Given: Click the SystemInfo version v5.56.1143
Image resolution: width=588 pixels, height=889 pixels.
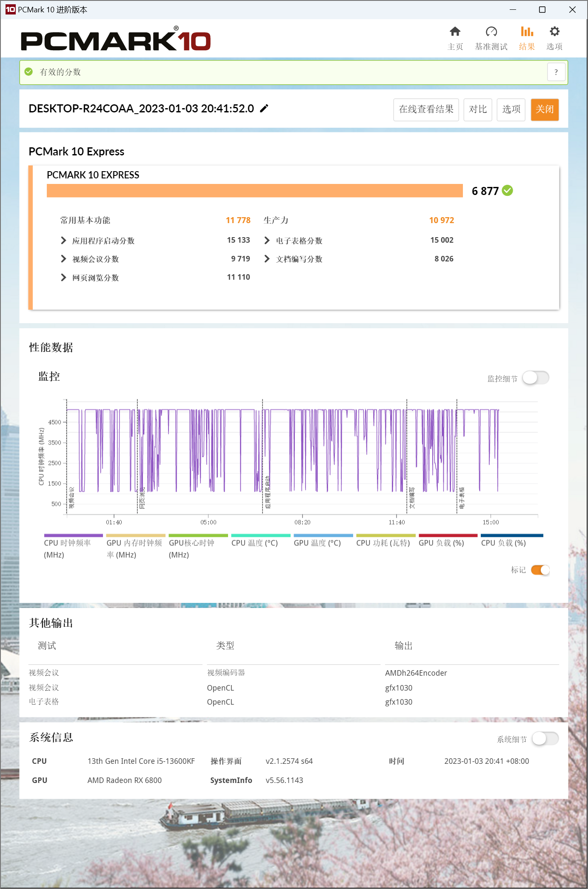Looking at the screenshot, I should [x=284, y=780].
